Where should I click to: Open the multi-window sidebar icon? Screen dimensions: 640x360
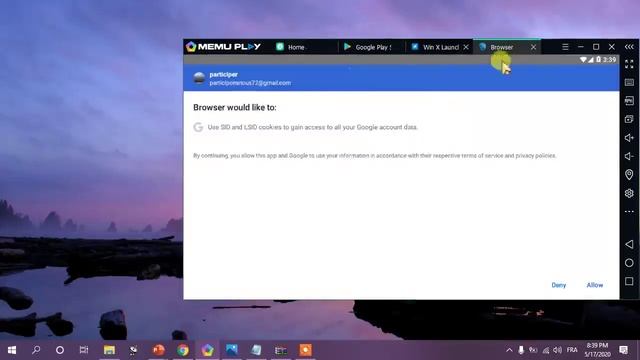629,119
